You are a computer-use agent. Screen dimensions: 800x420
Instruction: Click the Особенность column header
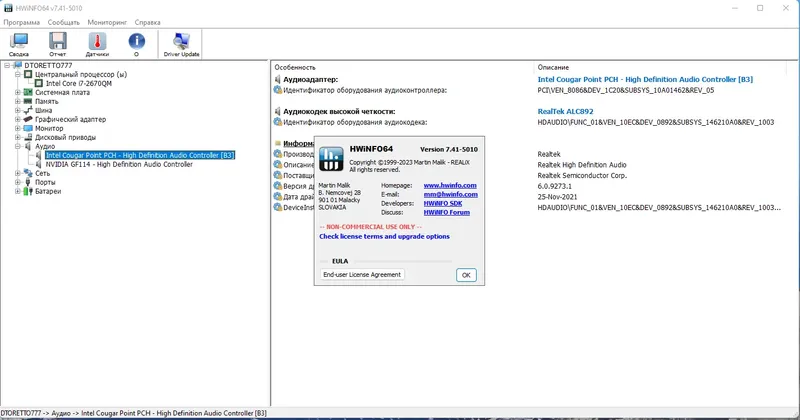pos(295,67)
